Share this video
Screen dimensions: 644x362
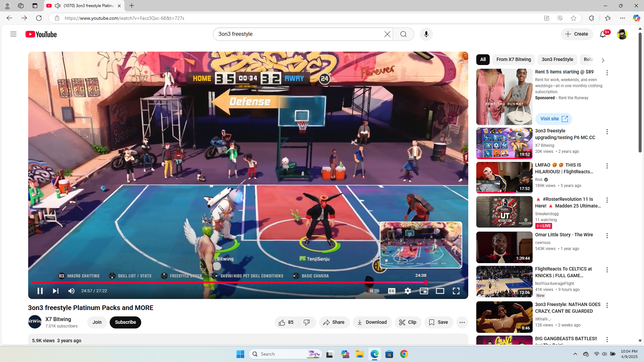tap(334, 322)
